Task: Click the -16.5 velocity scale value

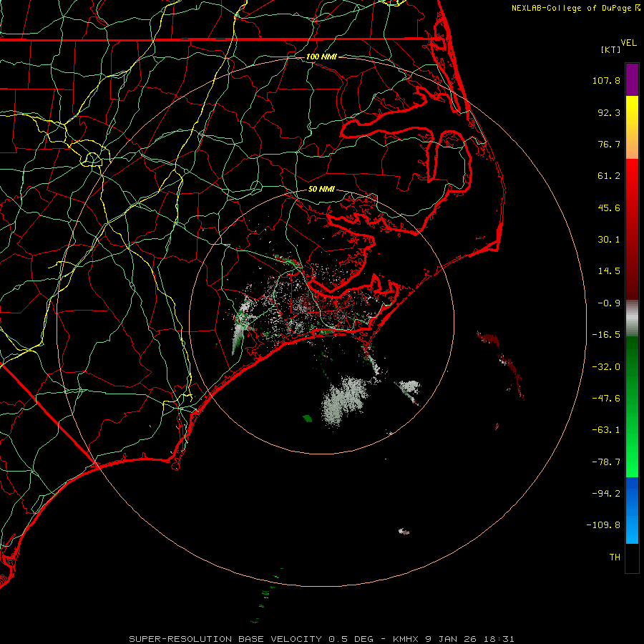Action: (x=606, y=335)
